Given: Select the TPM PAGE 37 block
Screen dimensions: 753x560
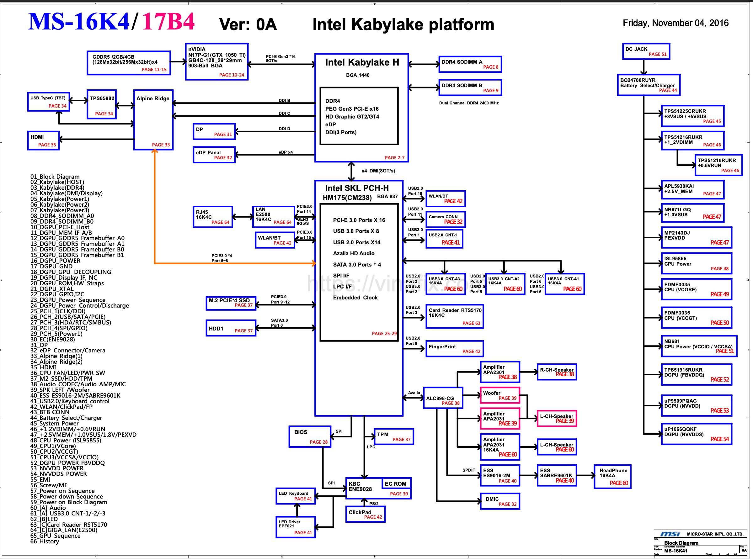Looking at the screenshot, I should point(394,437).
